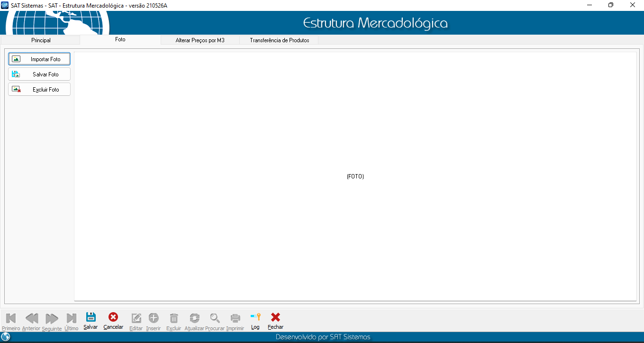
Task: Close the form with Fechar icon
Action: tap(275, 317)
